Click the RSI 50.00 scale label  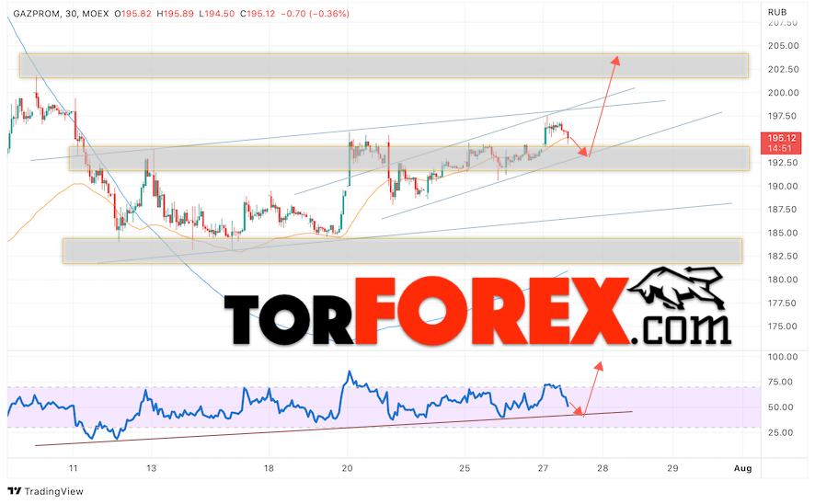tap(781, 407)
